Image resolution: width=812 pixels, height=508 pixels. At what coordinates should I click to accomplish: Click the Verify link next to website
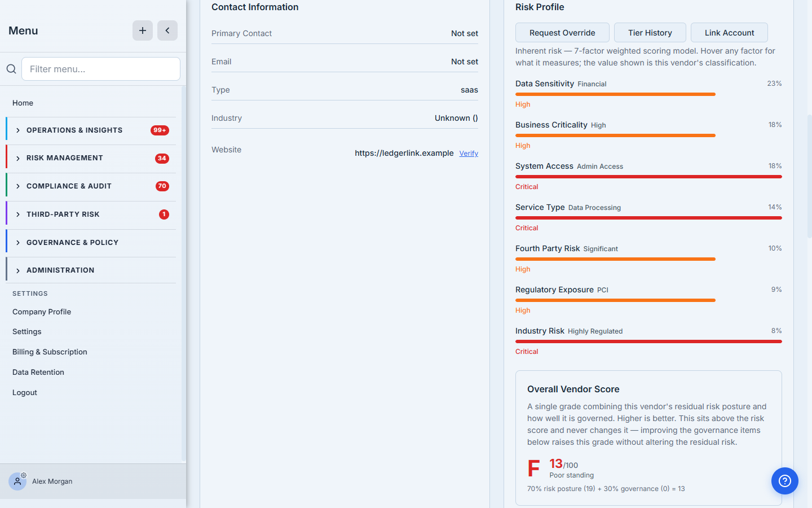coord(469,154)
